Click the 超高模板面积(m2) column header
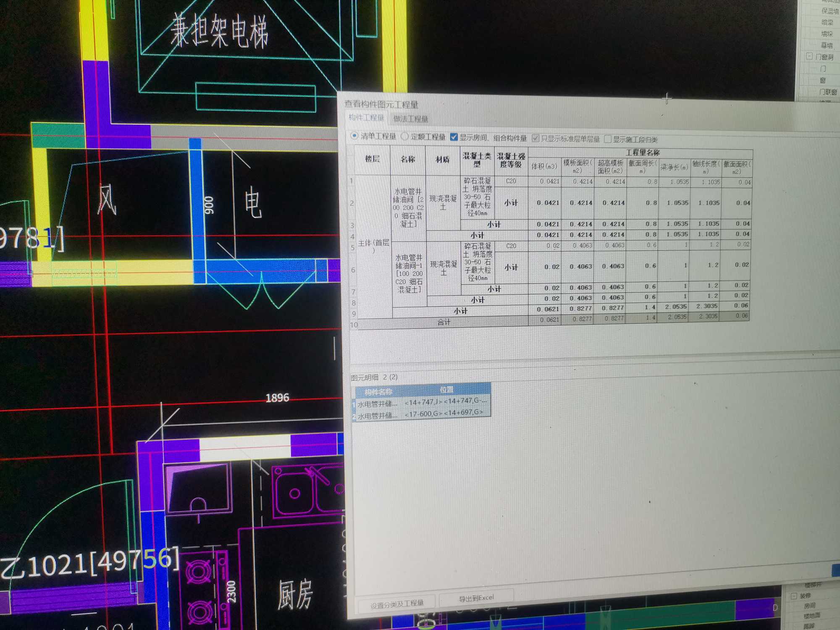The image size is (840, 630). pos(611,167)
